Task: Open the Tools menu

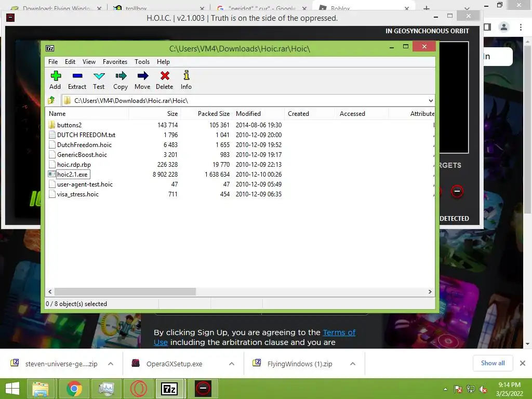Action: 142,62
